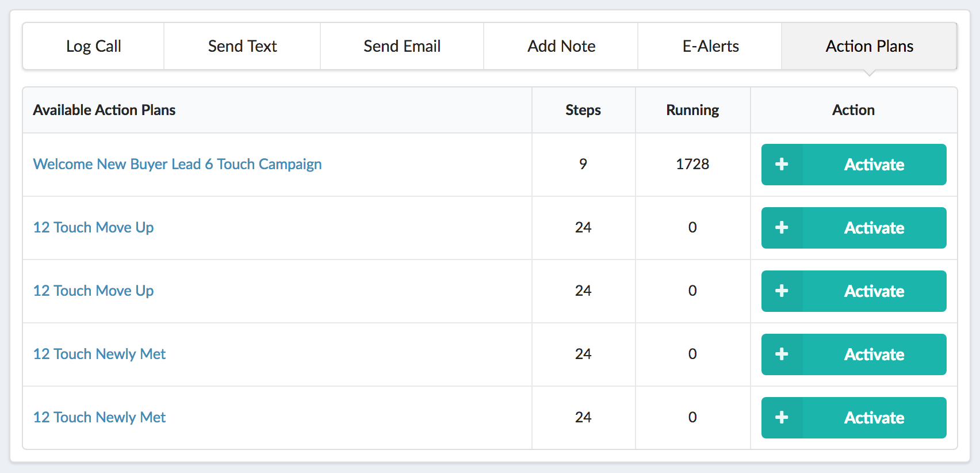The height and width of the screenshot is (473, 980).
Task: Select the Action Plans tab
Action: pos(869,46)
